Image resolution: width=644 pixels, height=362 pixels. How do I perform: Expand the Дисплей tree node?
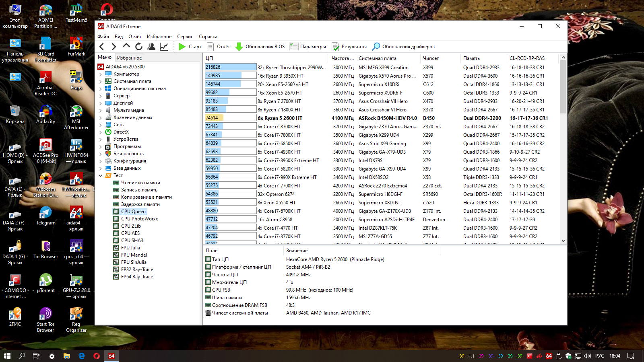(x=101, y=103)
